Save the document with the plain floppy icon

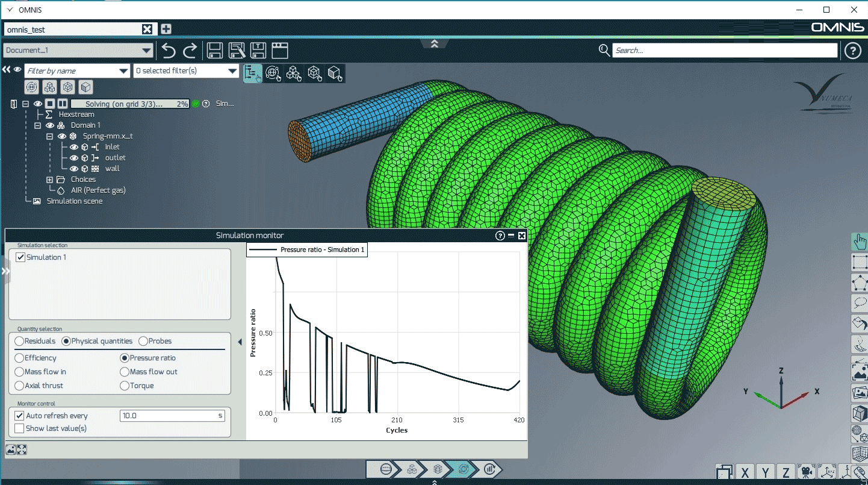(215, 51)
